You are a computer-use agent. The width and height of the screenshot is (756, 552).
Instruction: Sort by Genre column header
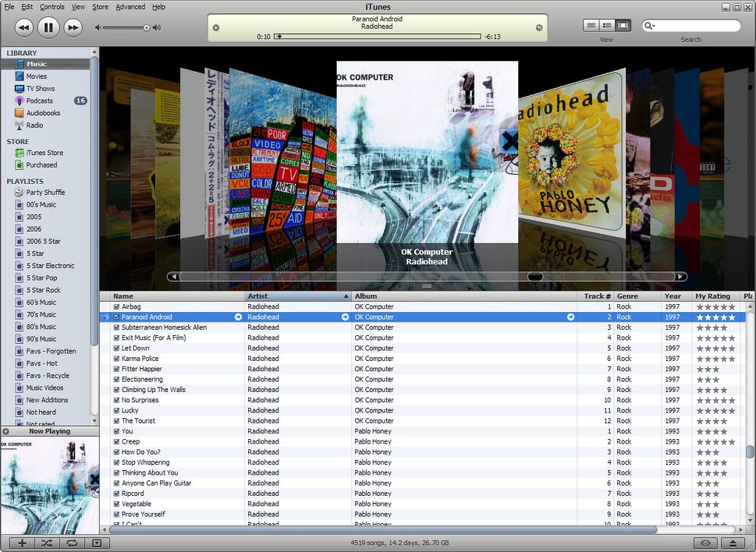coord(638,296)
